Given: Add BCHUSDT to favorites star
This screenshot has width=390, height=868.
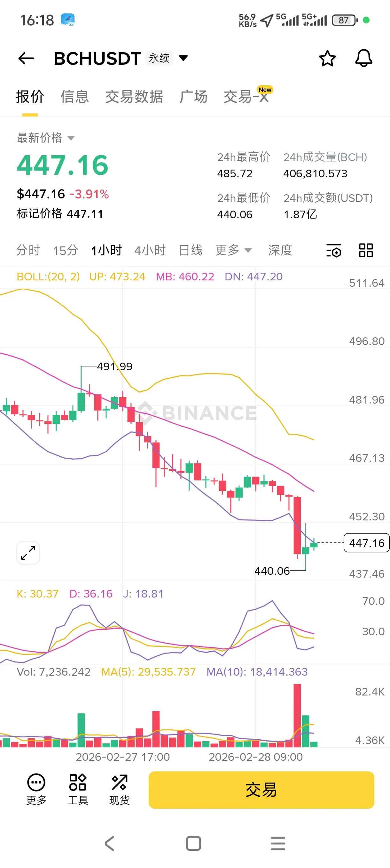Looking at the screenshot, I should (327, 58).
